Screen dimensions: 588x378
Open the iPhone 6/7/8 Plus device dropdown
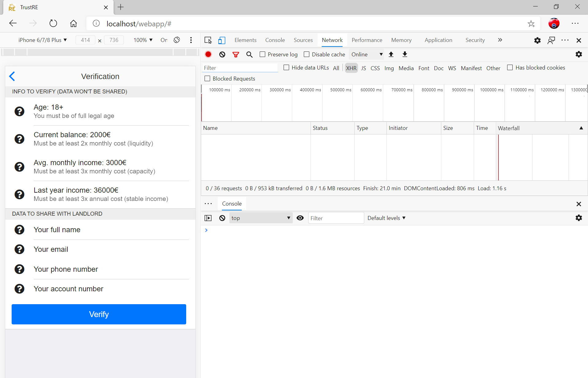coord(43,40)
